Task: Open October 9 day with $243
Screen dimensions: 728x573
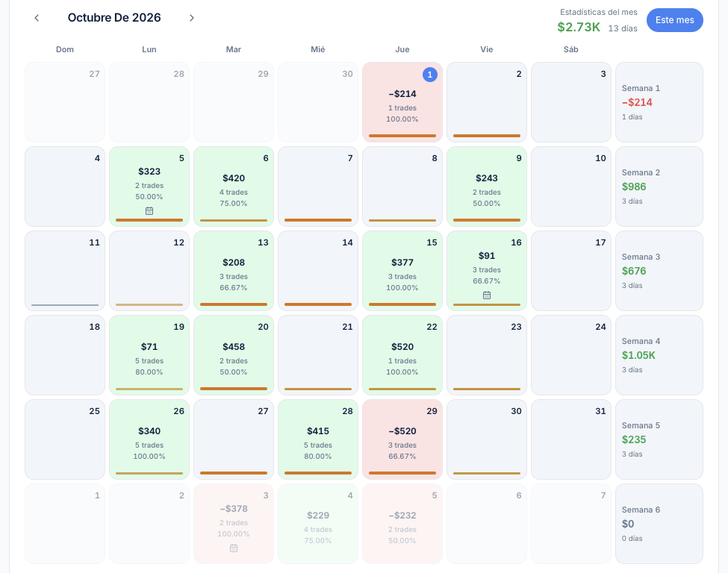Action: 487,187
